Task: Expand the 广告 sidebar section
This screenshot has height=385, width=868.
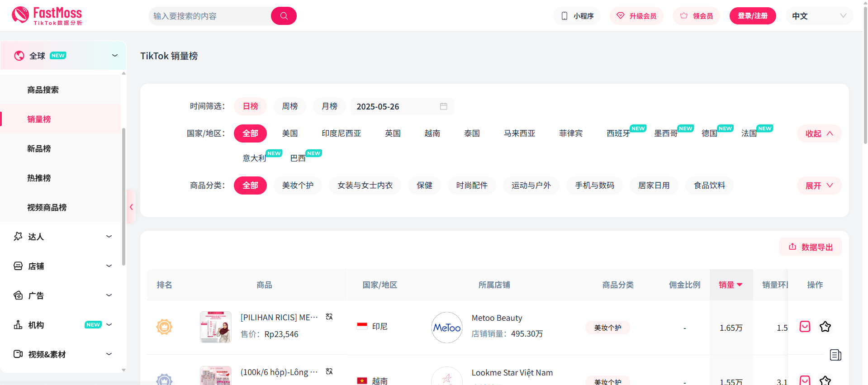Action: [109, 295]
